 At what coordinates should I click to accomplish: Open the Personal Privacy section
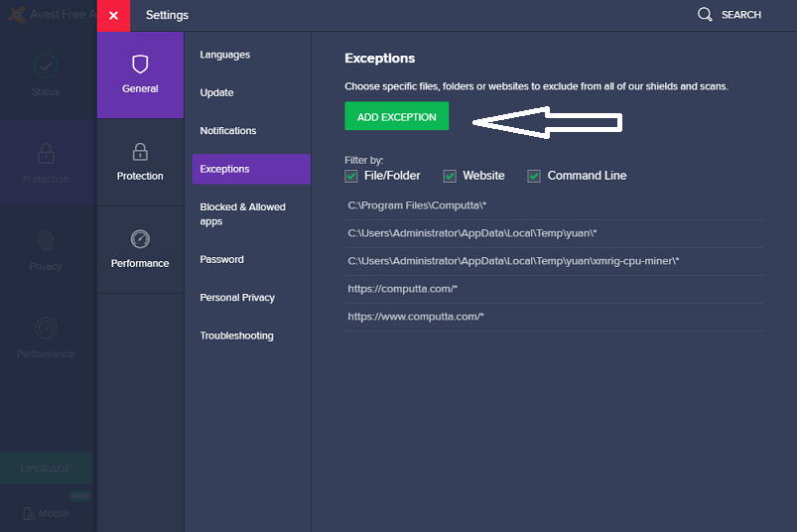tap(237, 297)
